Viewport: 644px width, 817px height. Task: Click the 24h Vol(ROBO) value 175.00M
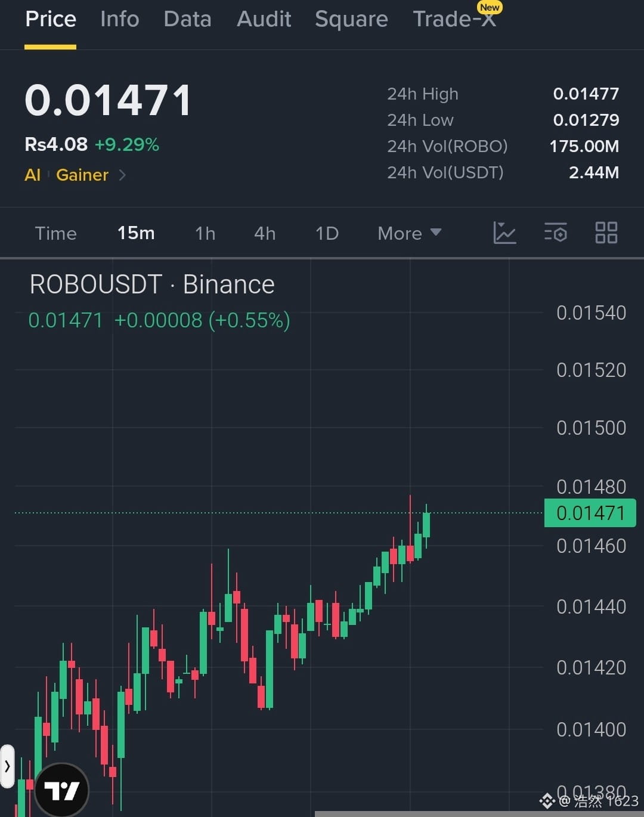pyautogui.click(x=584, y=146)
